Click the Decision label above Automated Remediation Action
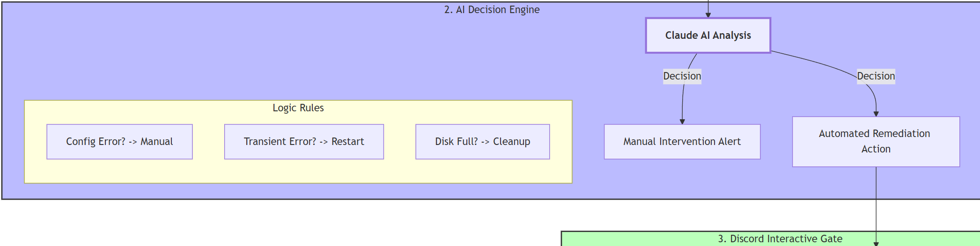Image resolution: width=980 pixels, height=246 pixels. tap(876, 76)
